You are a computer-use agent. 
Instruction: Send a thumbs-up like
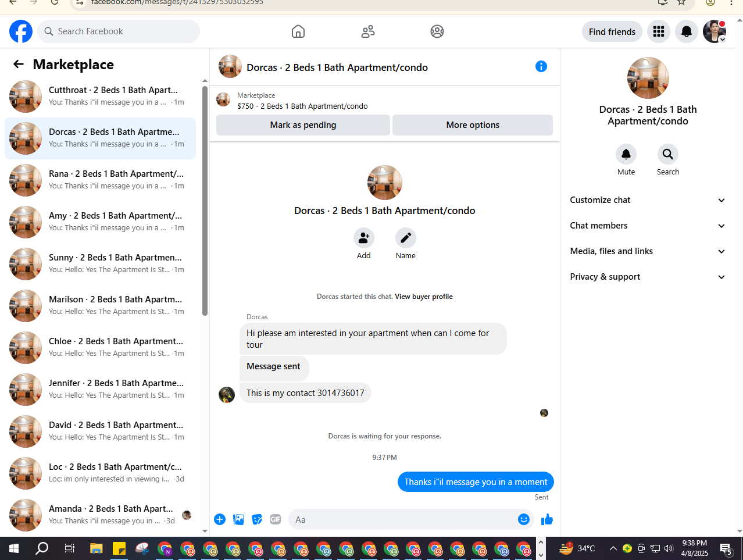547,519
